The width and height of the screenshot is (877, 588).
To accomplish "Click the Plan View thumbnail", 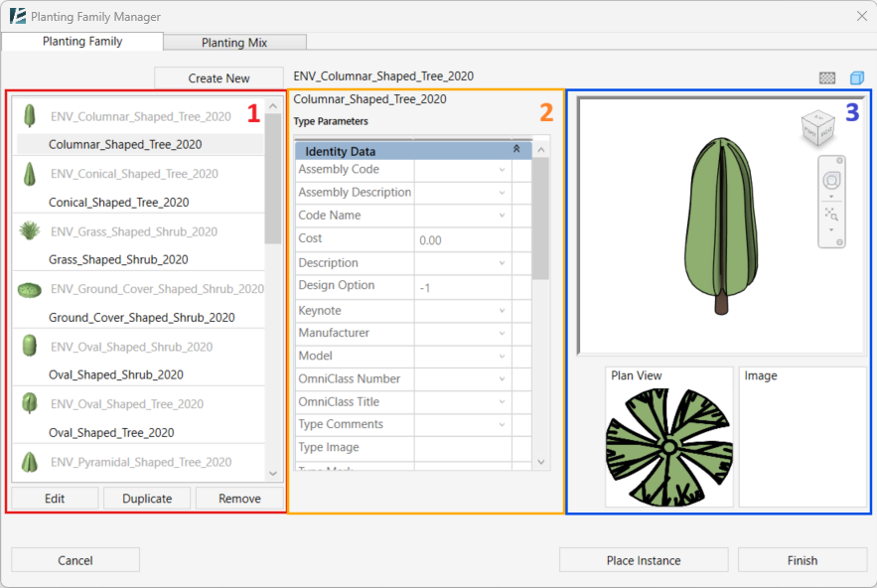I will tap(669, 447).
